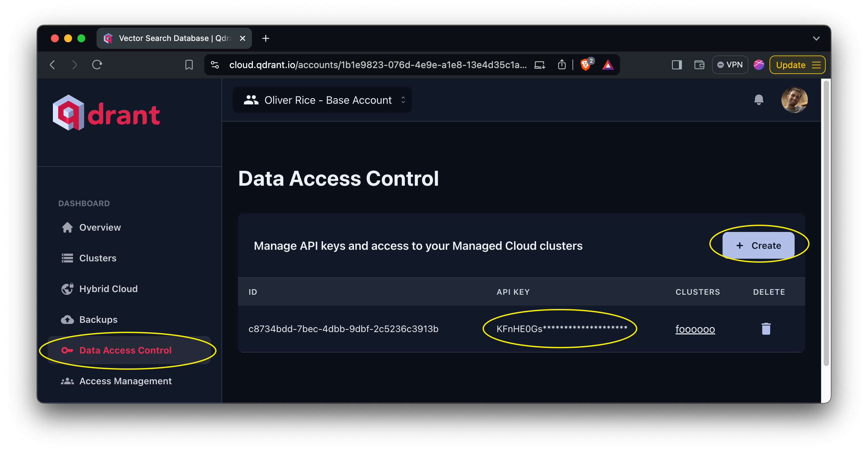The height and width of the screenshot is (452, 868).
Task: Open the Data Access Control menu item
Action: click(125, 350)
